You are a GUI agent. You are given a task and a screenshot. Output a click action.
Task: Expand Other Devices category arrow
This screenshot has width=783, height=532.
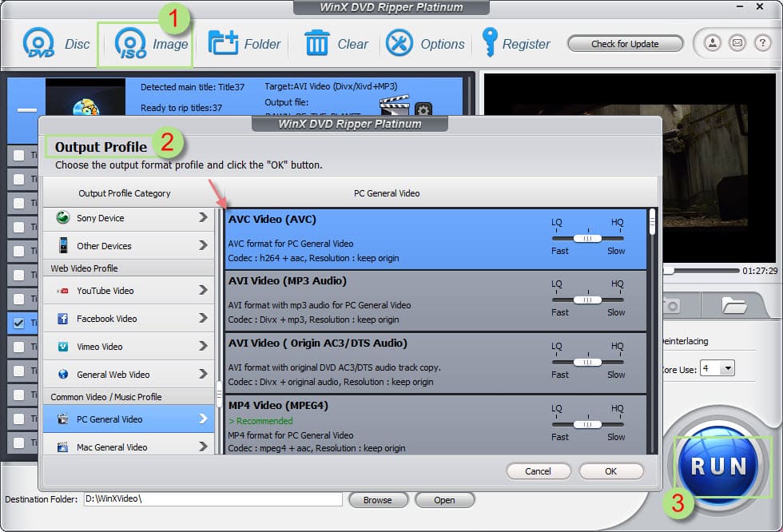[202, 245]
